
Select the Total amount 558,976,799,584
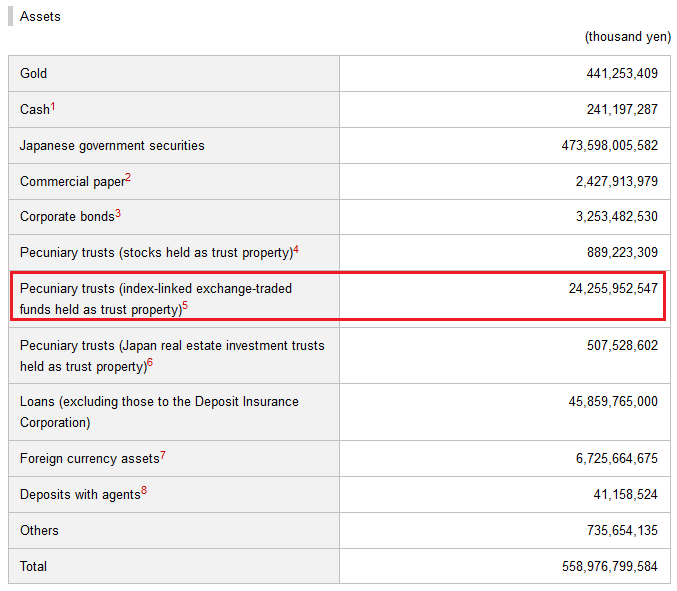(610, 567)
